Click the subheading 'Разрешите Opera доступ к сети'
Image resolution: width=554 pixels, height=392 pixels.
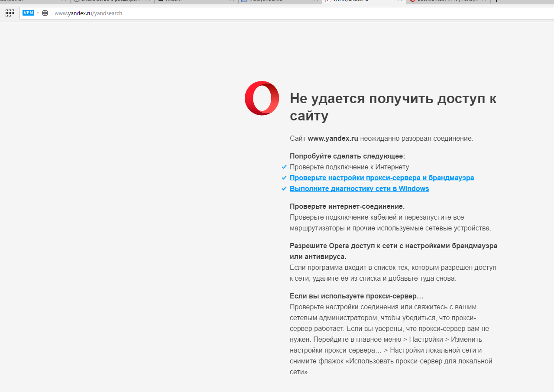393,251
